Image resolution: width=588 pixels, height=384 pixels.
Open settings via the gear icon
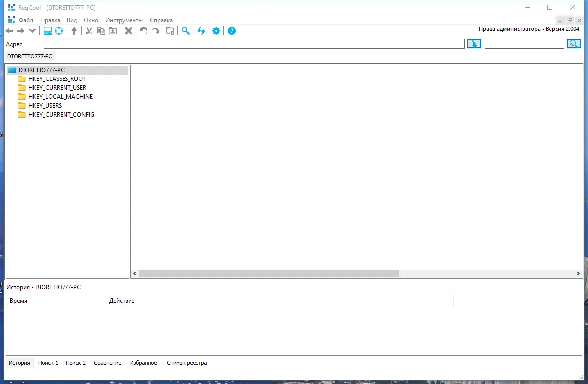216,31
